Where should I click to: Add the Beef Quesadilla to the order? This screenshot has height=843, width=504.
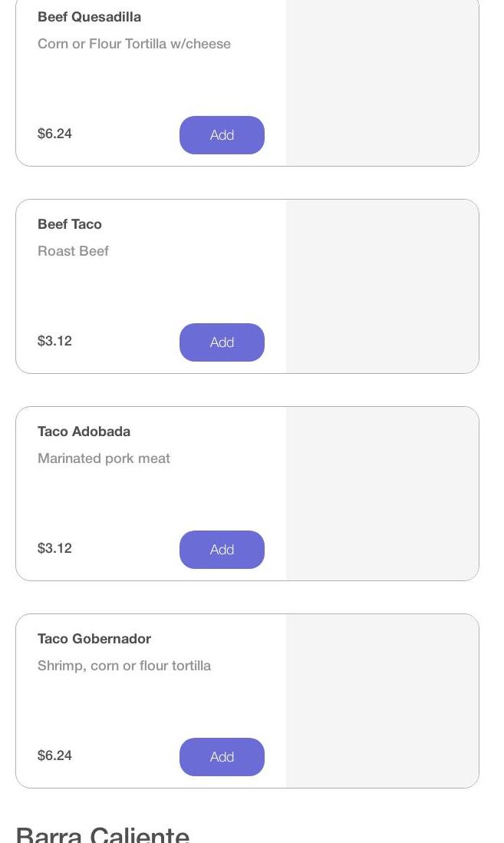click(x=222, y=135)
